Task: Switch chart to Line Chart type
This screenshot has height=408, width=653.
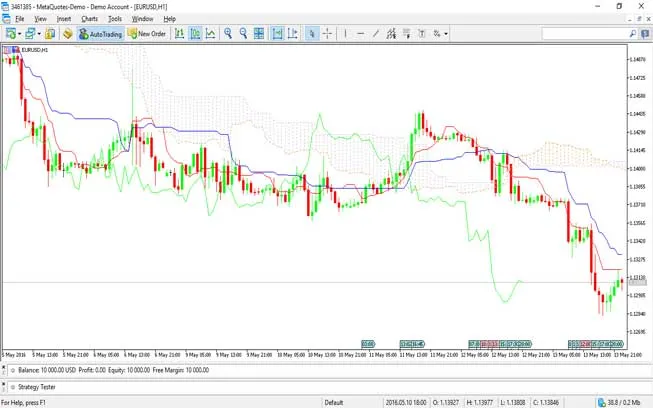Action: pos(211,34)
